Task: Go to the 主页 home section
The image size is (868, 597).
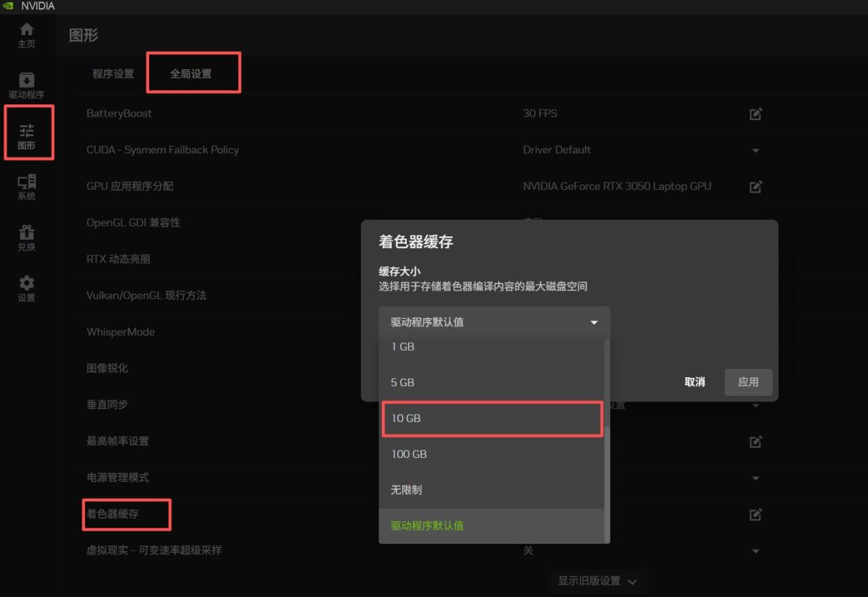Action: tap(26, 35)
